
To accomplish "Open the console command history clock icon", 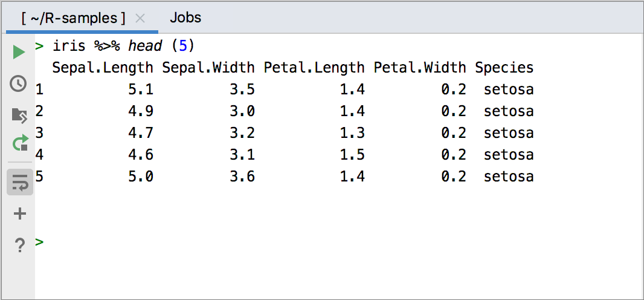I will click(x=19, y=83).
